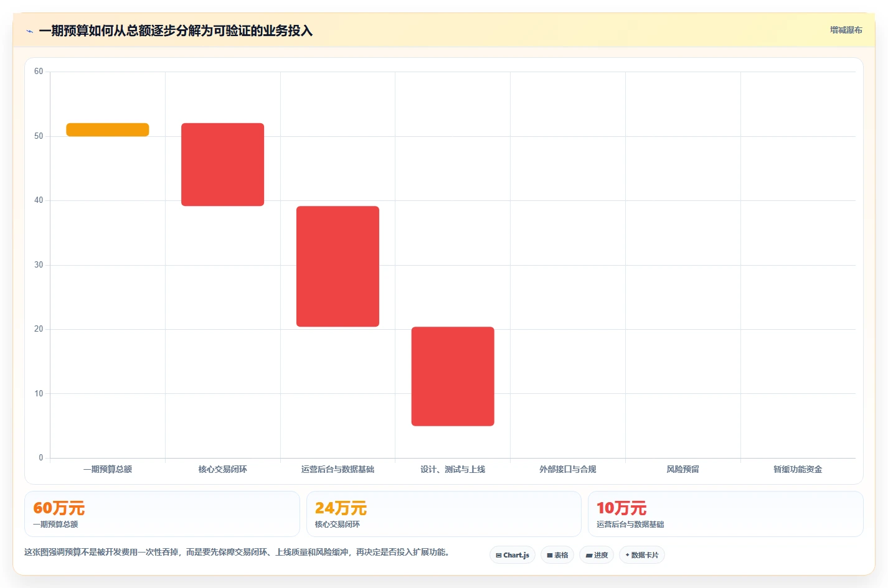This screenshot has height=588, width=888.
Task: Click 核心交易闭环 caption under 24万元
Action: (338, 525)
